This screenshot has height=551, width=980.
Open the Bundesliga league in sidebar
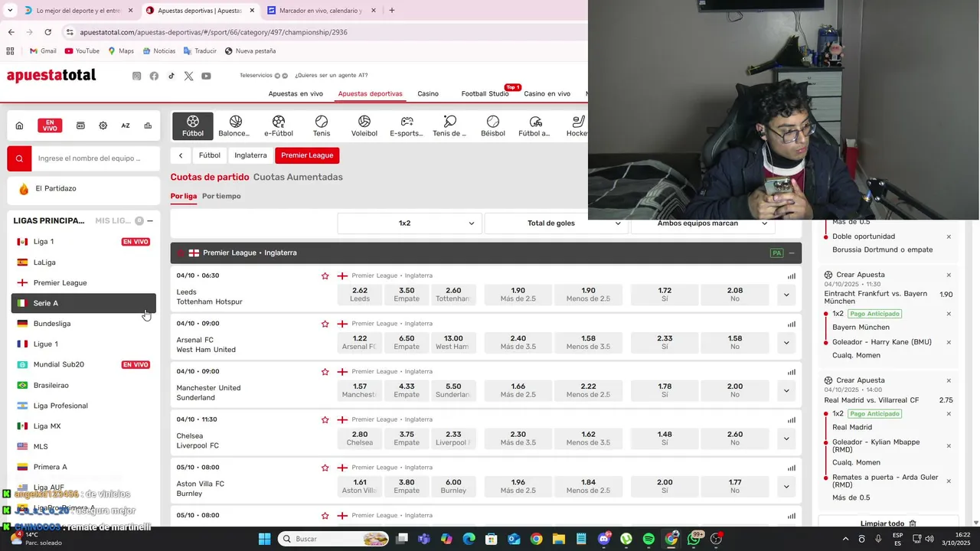pos(83,324)
